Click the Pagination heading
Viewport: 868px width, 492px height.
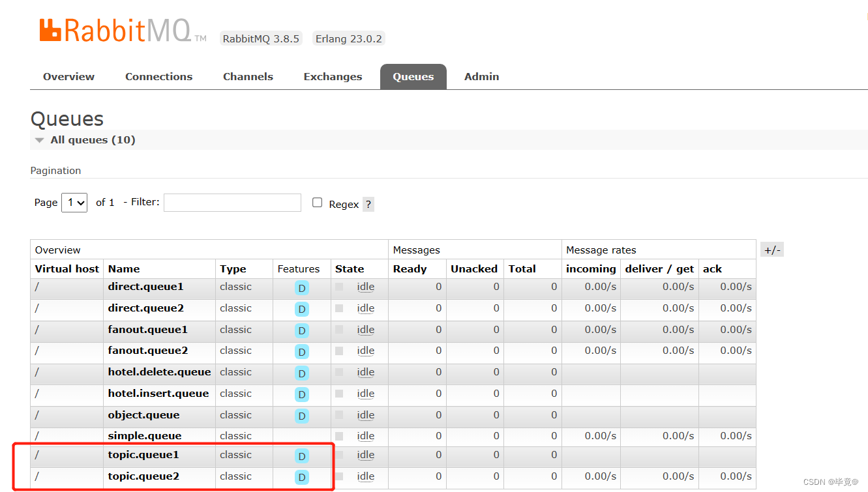(55, 170)
